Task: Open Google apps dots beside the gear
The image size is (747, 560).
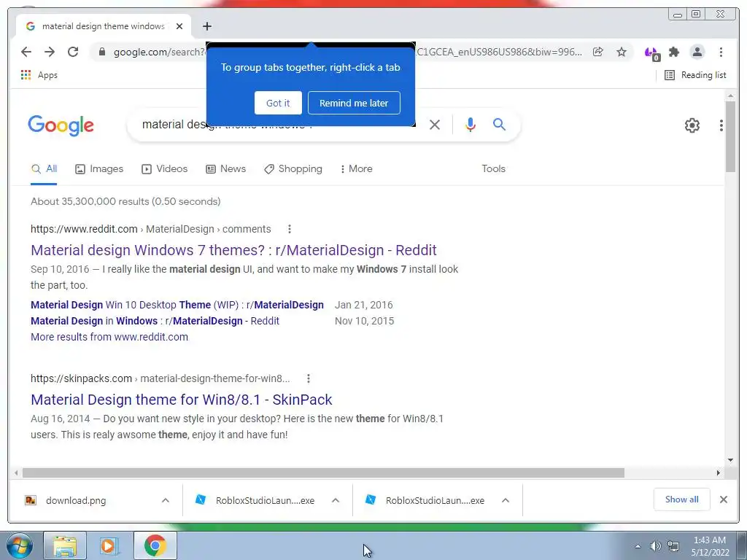Action: coord(721,125)
